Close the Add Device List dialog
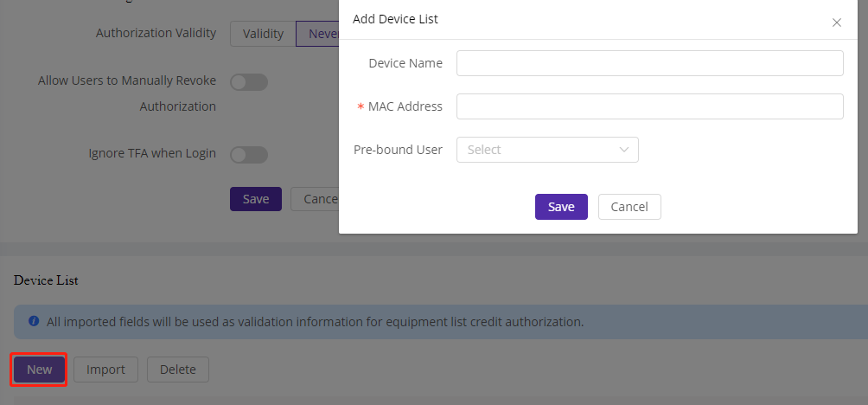Screen dimensions: 868x405 pos(836,22)
